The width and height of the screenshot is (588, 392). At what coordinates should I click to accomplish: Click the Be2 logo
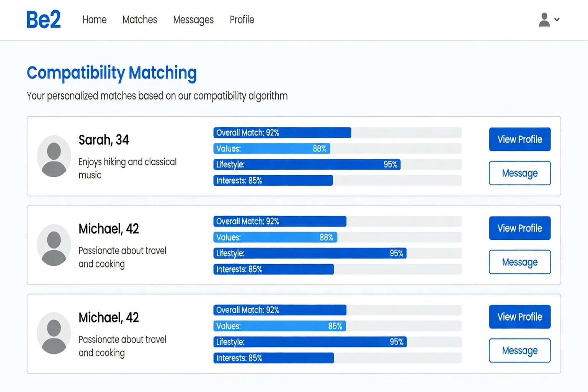click(43, 20)
